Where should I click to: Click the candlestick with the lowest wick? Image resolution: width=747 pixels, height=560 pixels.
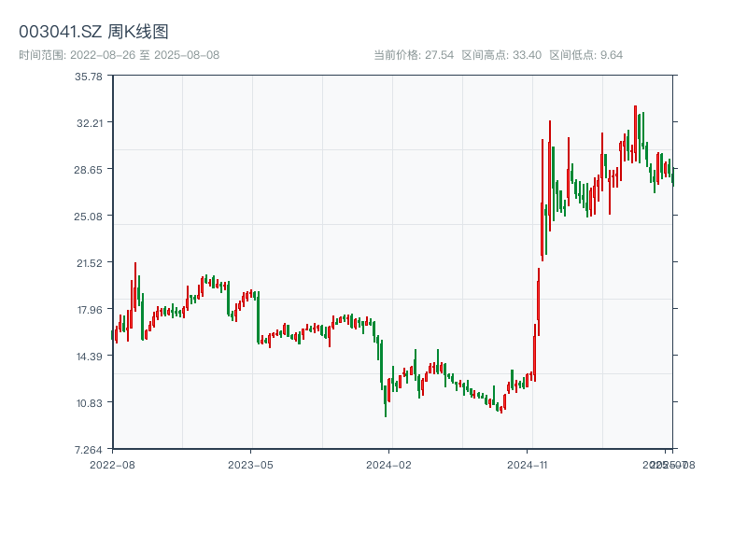[x=386, y=401]
